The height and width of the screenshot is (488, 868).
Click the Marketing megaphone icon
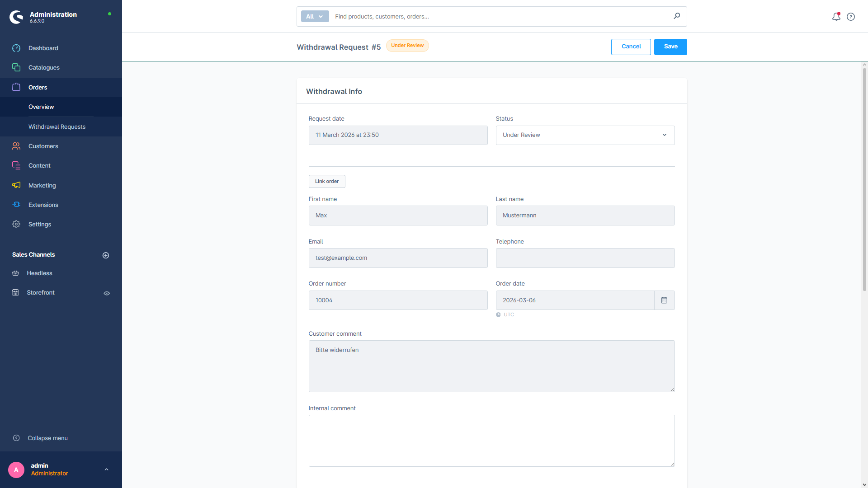16,185
